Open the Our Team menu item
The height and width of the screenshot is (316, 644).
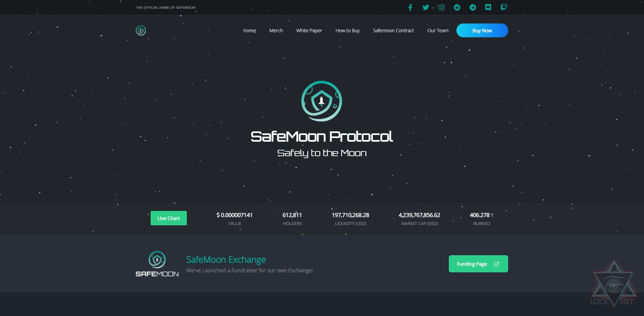click(x=438, y=31)
